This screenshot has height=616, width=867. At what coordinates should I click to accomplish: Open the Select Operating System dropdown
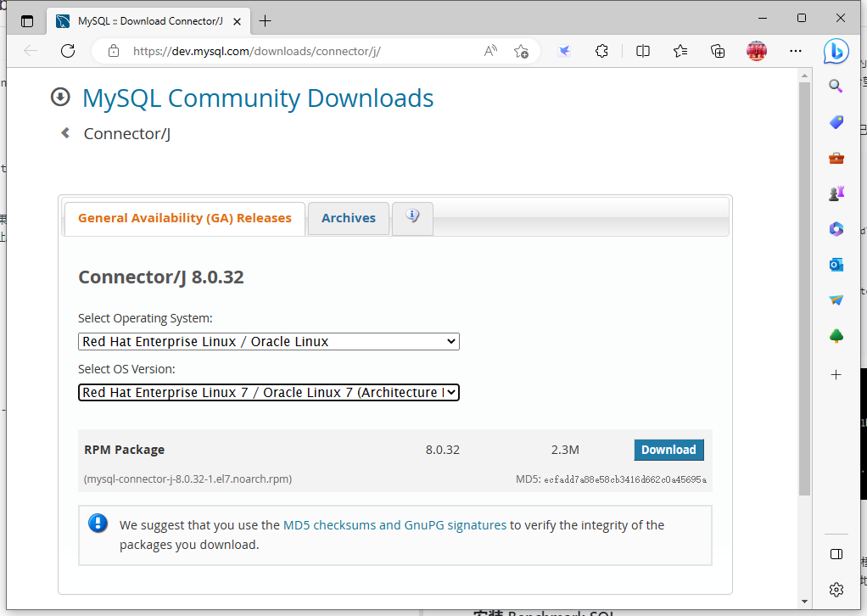click(269, 342)
